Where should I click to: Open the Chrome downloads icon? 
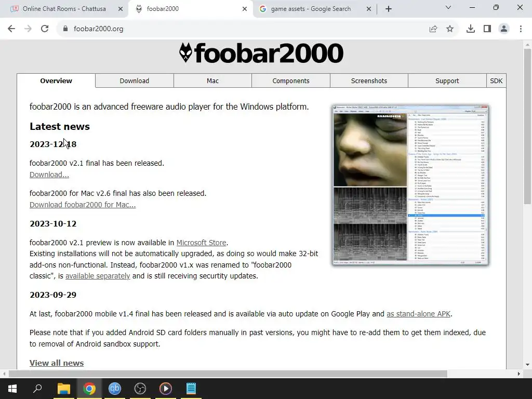(x=471, y=29)
